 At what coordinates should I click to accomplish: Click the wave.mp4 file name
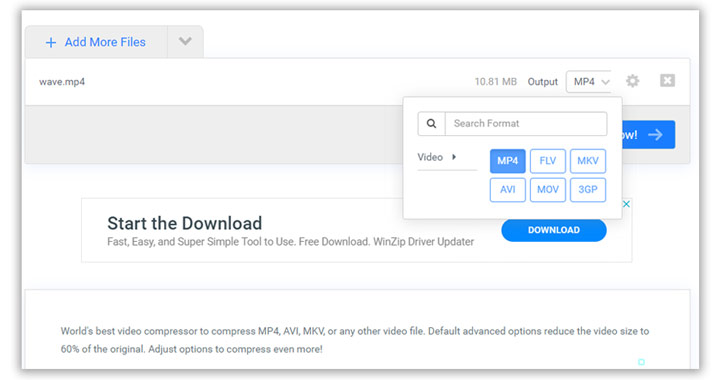point(62,82)
